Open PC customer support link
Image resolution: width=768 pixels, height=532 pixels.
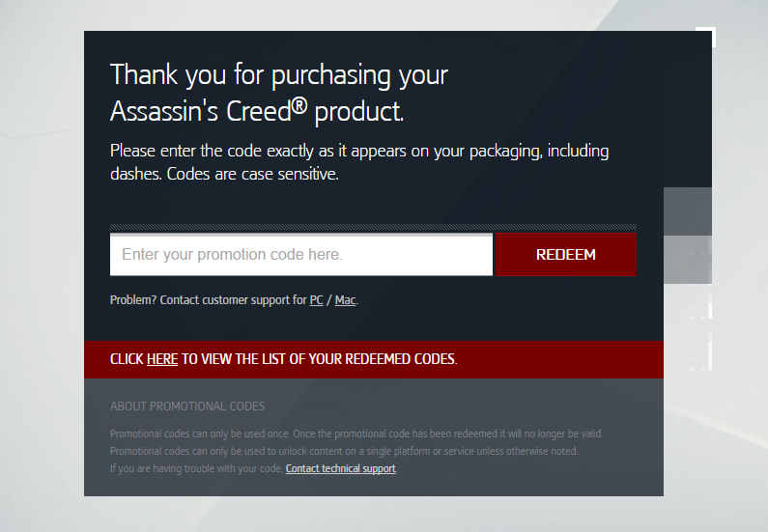[x=317, y=300]
